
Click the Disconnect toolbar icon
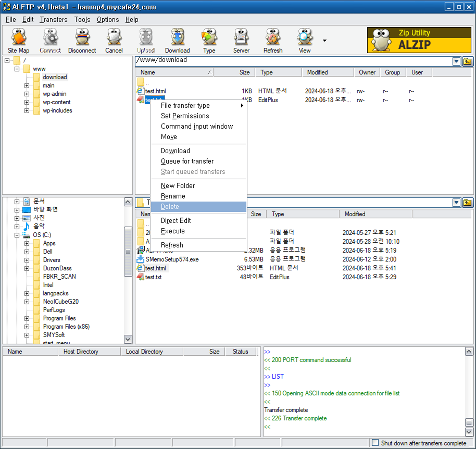click(82, 39)
